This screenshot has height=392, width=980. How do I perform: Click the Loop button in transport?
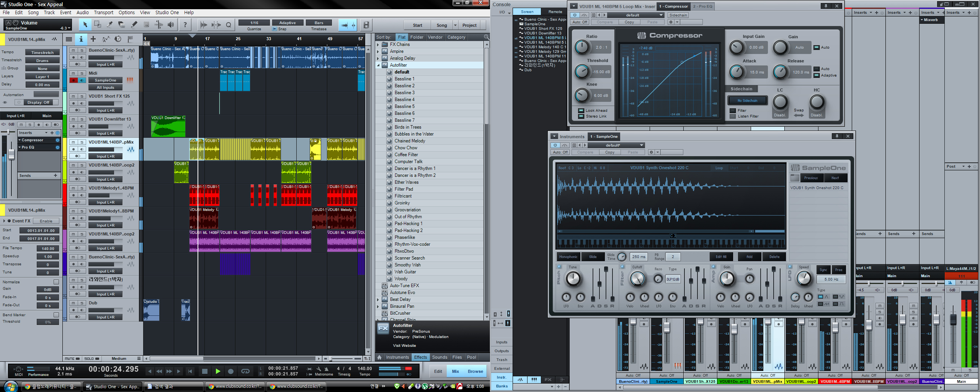click(245, 371)
